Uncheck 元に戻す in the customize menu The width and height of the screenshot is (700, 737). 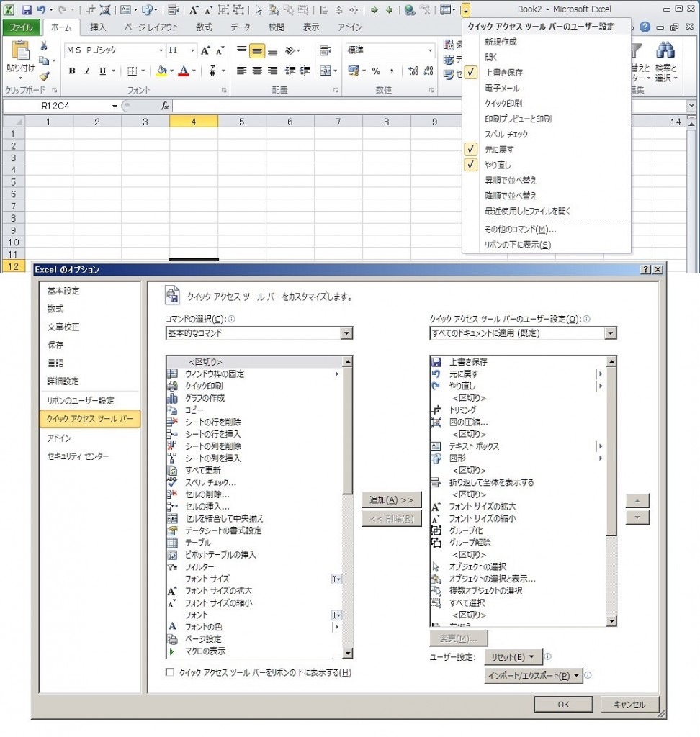click(547, 150)
